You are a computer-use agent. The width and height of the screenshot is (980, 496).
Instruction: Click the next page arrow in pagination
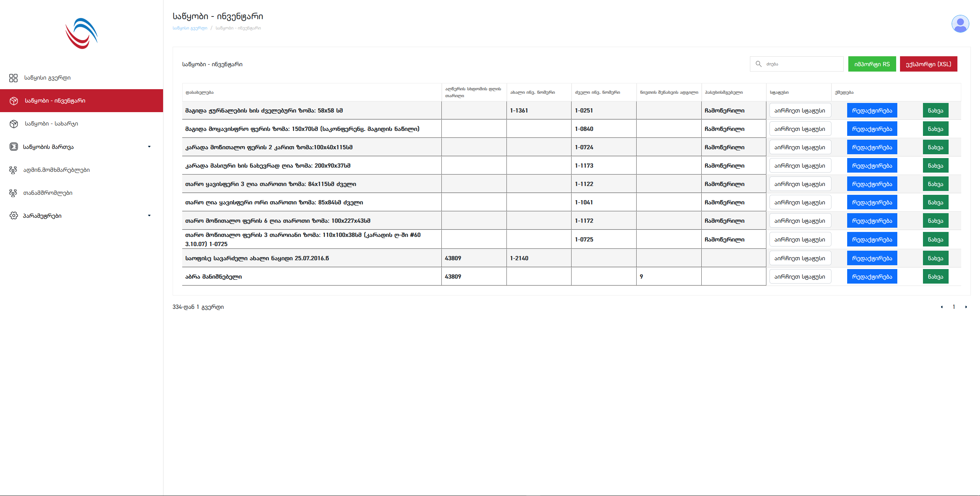click(x=966, y=307)
